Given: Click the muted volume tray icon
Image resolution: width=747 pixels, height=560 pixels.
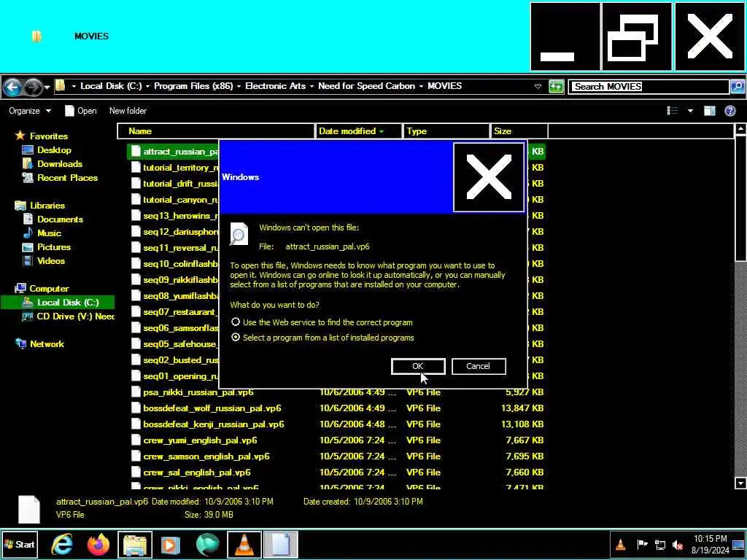Looking at the screenshot, I should click(x=678, y=544).
